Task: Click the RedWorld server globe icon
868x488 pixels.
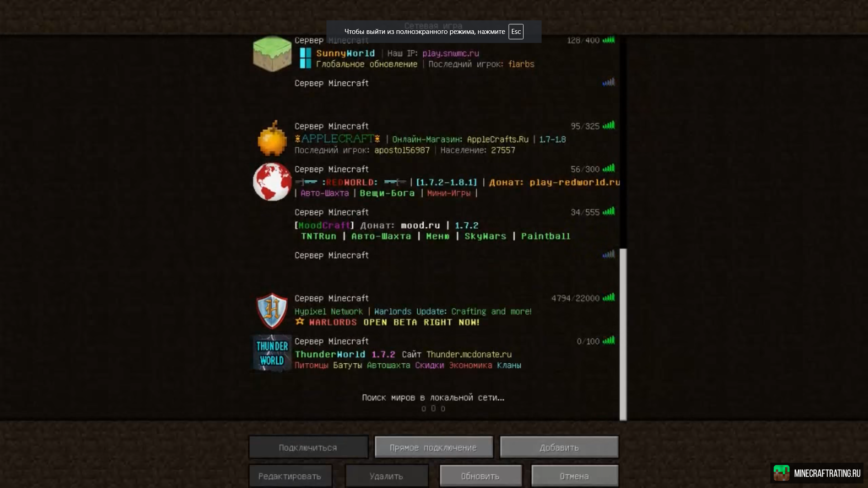Action: (x=272, y=182)
